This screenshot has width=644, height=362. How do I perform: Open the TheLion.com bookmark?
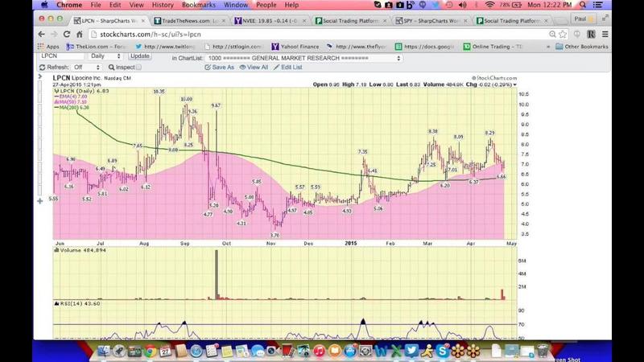[x=96, y=47]
